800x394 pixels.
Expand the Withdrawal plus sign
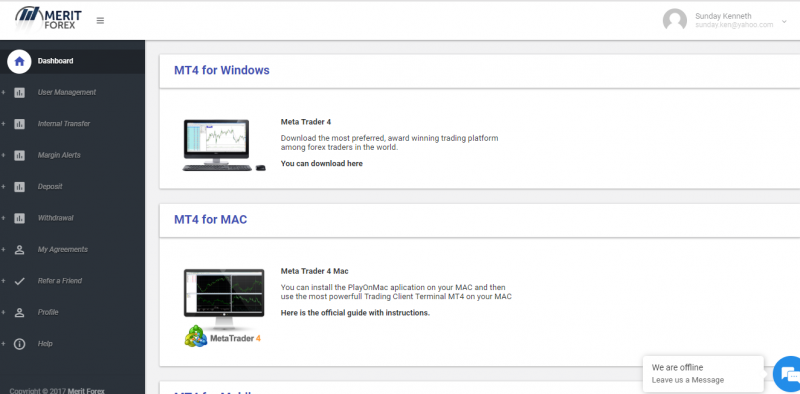point(4,218)
